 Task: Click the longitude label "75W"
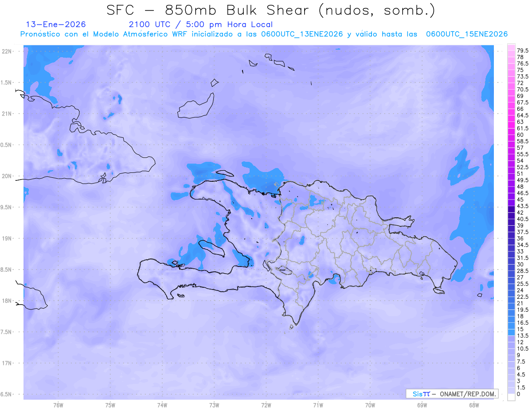pos(110,405)
